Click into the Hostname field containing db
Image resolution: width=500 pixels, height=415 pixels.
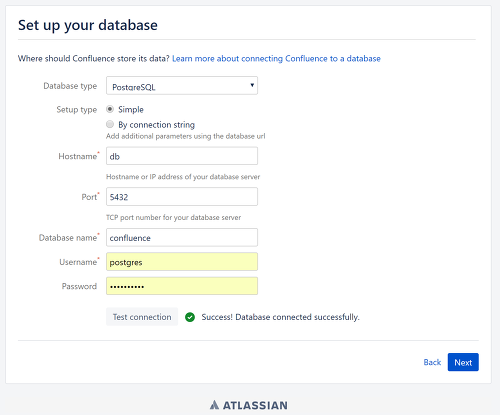(182, 156)
